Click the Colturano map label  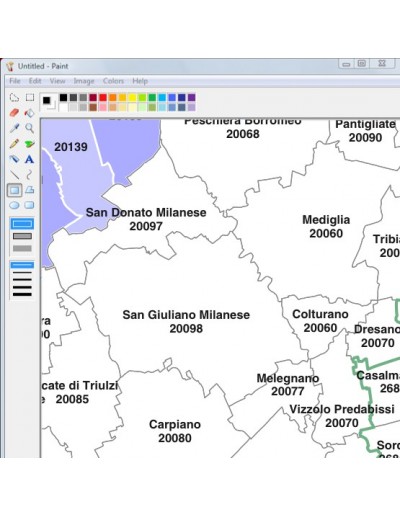click(x=320, y=314)
